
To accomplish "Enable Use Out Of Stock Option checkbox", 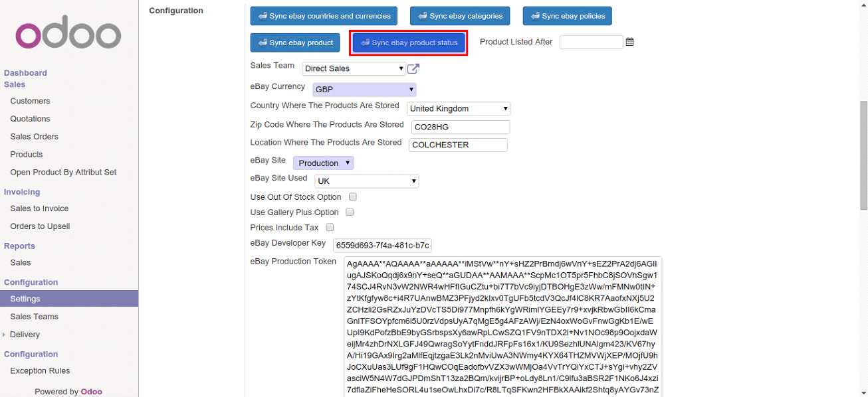I will tap(353, 197).
